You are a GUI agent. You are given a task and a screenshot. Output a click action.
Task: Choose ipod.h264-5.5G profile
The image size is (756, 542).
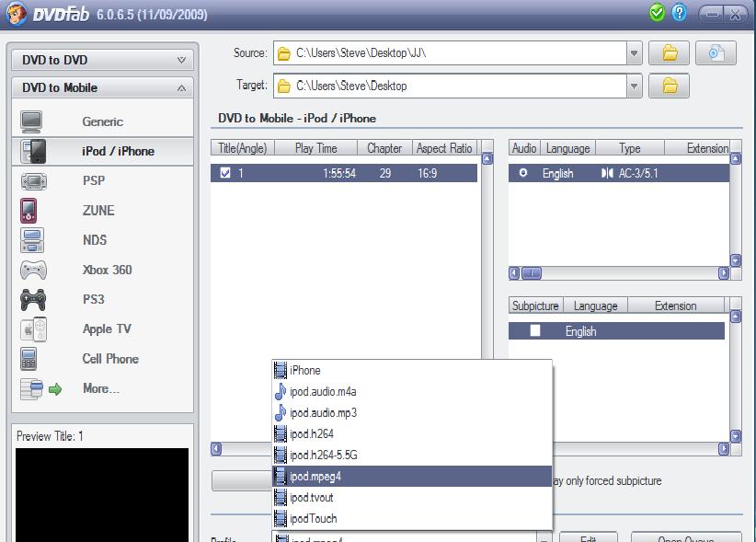[x=412, y=456]
